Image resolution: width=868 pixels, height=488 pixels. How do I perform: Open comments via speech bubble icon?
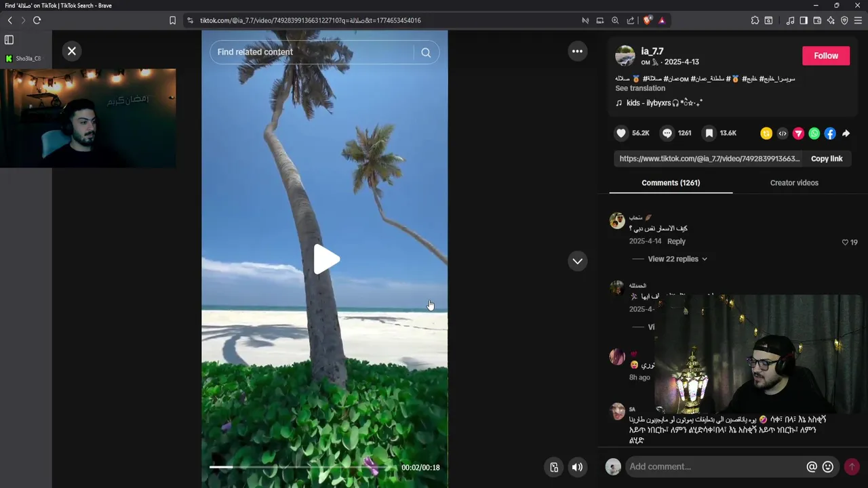(667, 134)
